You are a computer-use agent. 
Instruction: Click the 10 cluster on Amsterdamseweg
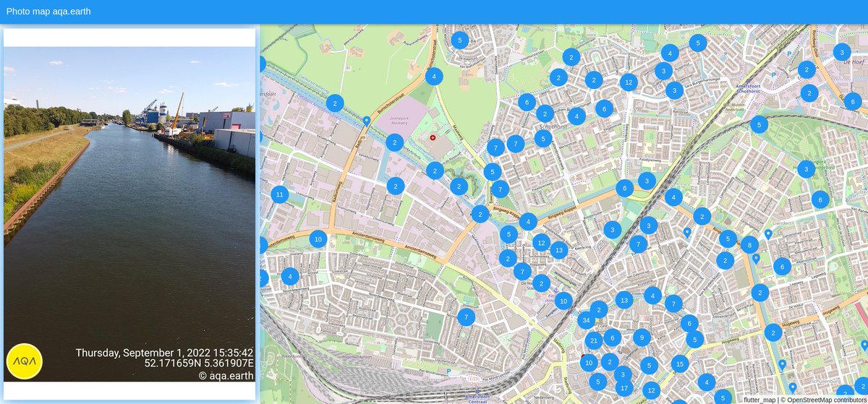point(318,239)
